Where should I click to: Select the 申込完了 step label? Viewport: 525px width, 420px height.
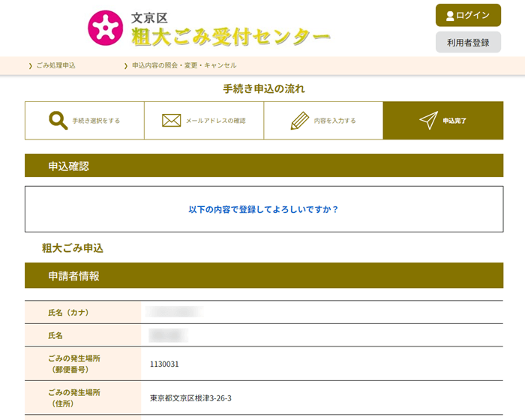[x=454, y=121]
